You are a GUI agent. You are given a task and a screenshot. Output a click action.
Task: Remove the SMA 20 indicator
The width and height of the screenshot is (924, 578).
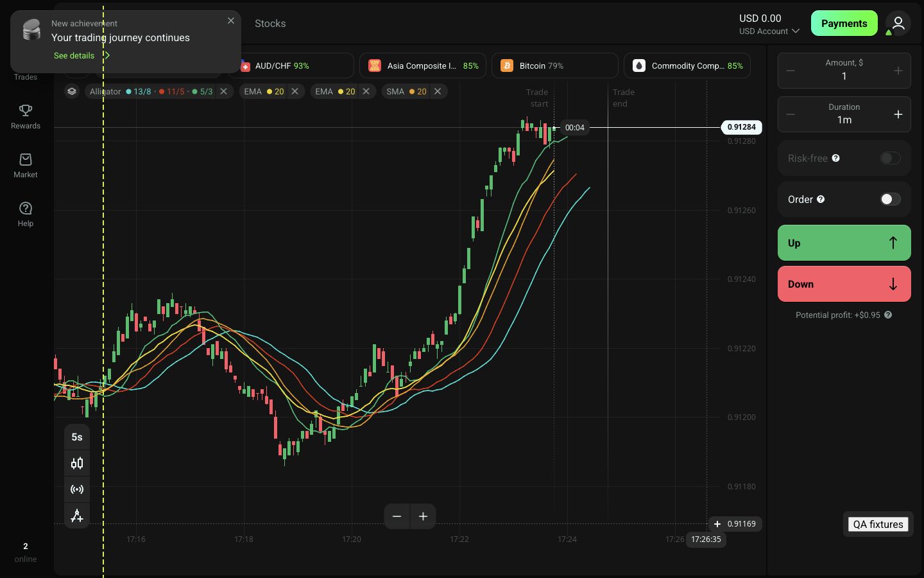point(438,91)
